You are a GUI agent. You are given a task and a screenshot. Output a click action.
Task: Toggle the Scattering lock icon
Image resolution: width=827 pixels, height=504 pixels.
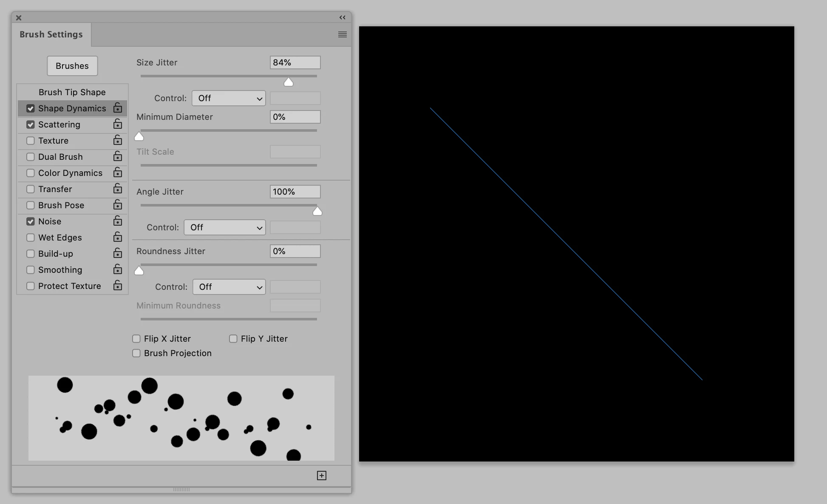(x=118, y=124)
